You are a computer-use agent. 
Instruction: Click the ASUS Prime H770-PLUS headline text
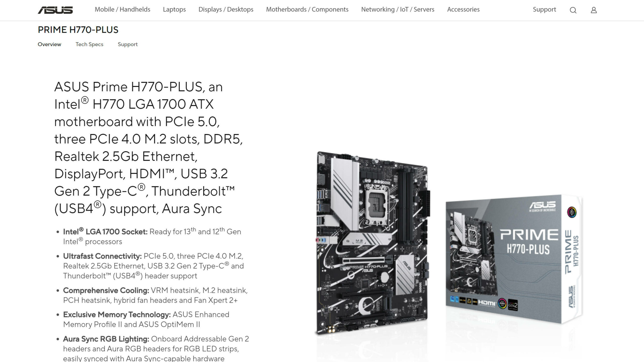pyautogui.click(x=148, y=148)
